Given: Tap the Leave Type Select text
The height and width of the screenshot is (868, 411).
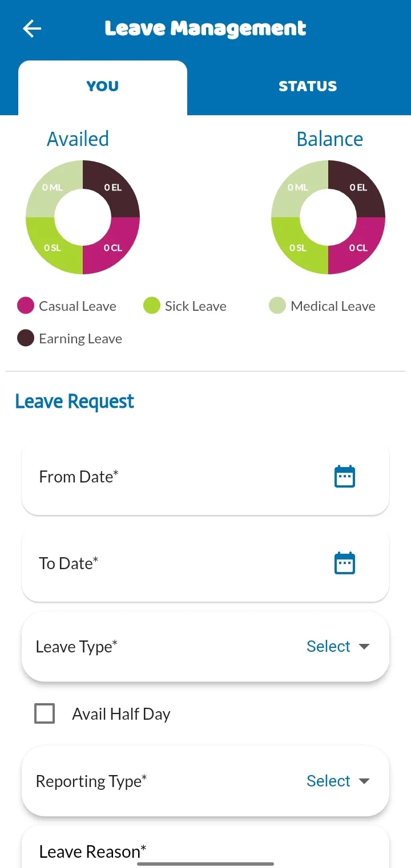Looking at the screenshot, I should pos(328,646).
